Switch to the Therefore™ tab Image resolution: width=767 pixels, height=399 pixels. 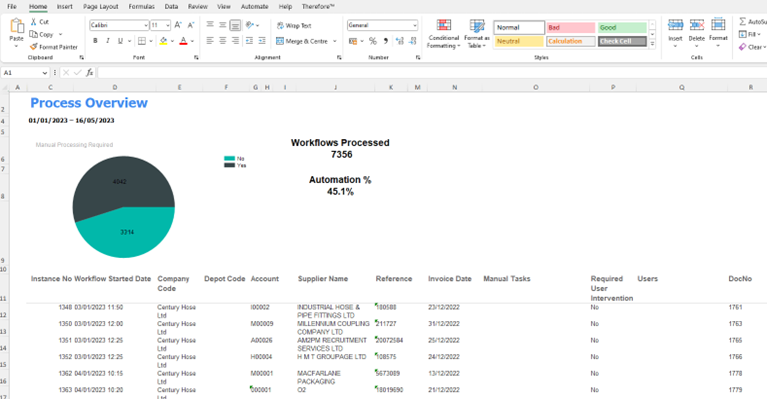318,6
